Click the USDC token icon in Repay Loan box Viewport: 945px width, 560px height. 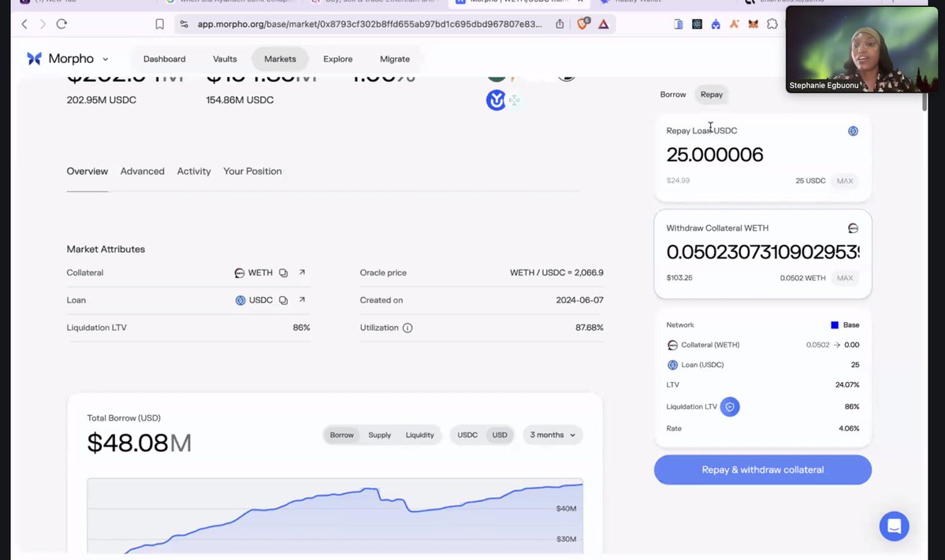(853, 132)
